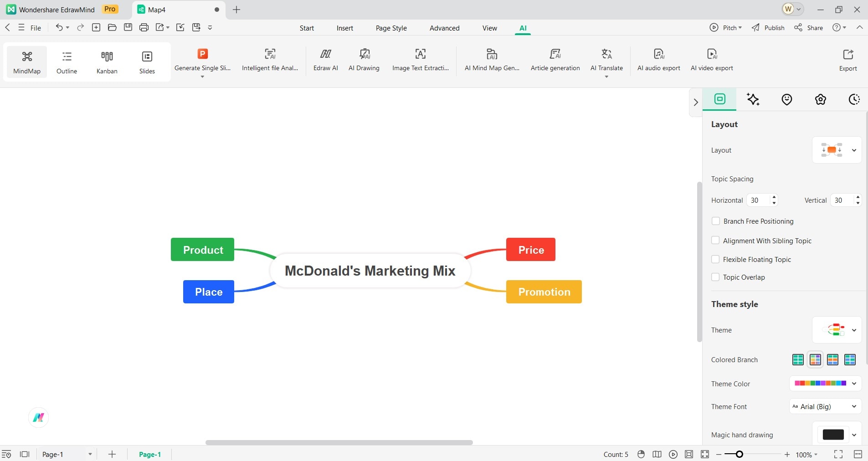
Task: Open the sticker emoji panel tab
Action: coord(787,99)
